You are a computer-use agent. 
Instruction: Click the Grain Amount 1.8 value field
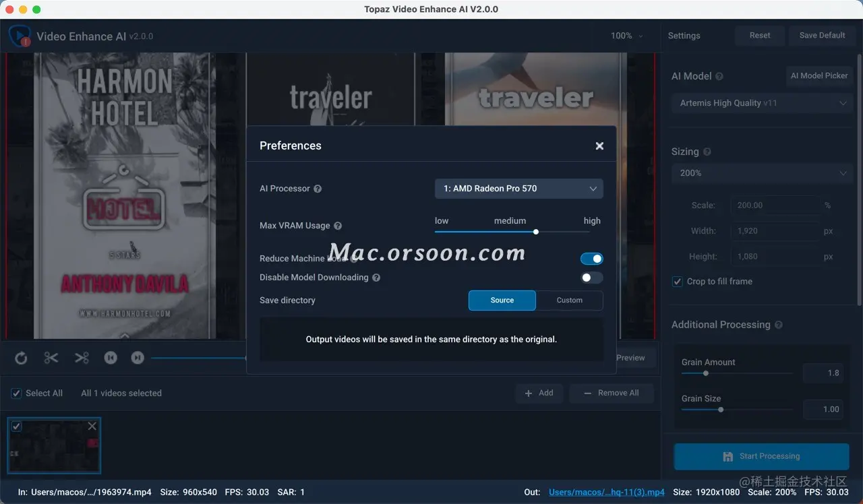(x=822, y=373)
